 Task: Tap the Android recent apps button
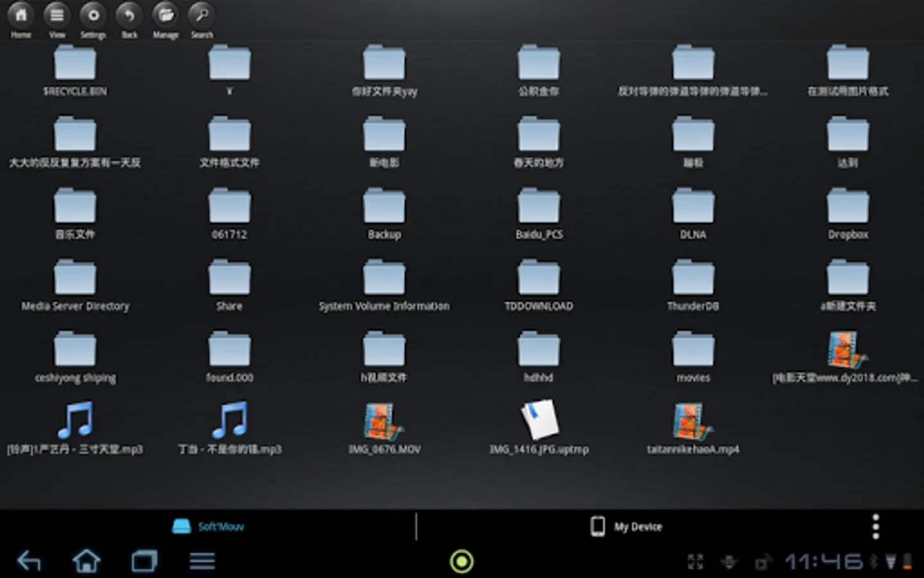point(144,561)
